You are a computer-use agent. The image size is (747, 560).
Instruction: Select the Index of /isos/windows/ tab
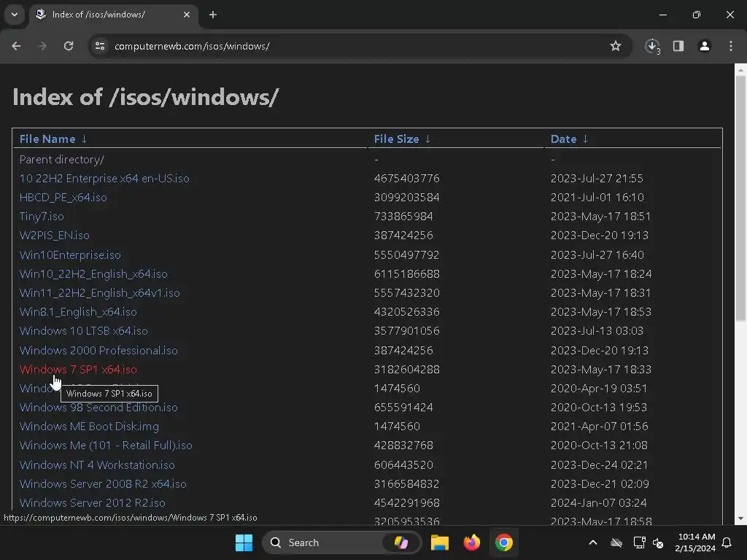click(x=113, y=15)
